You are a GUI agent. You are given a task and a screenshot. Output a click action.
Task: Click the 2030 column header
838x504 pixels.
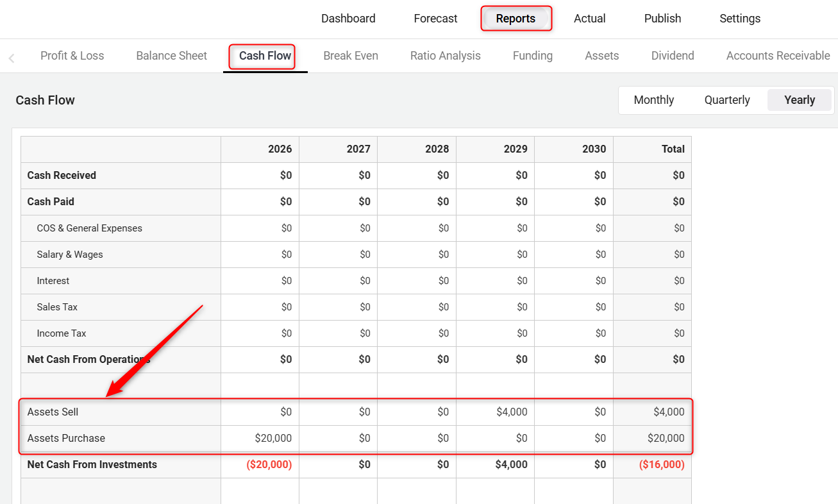click(594, 149)
